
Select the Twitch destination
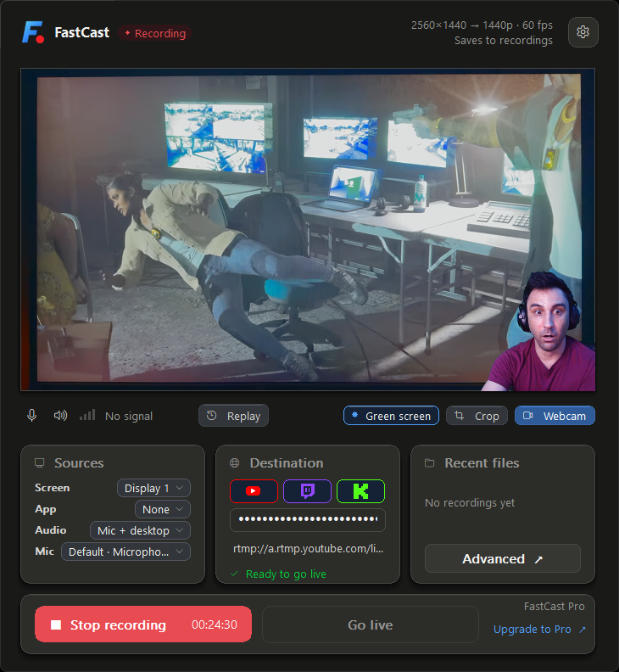coord(307,490)
